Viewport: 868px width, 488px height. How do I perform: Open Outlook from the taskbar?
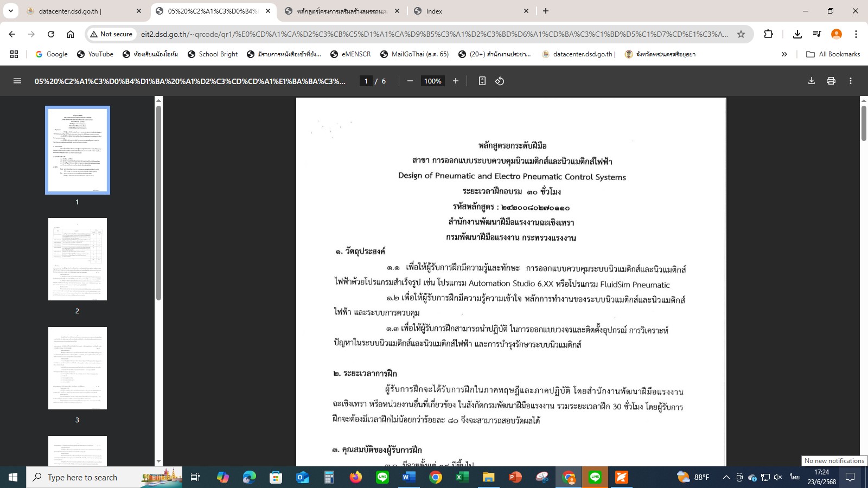(303, 477)
